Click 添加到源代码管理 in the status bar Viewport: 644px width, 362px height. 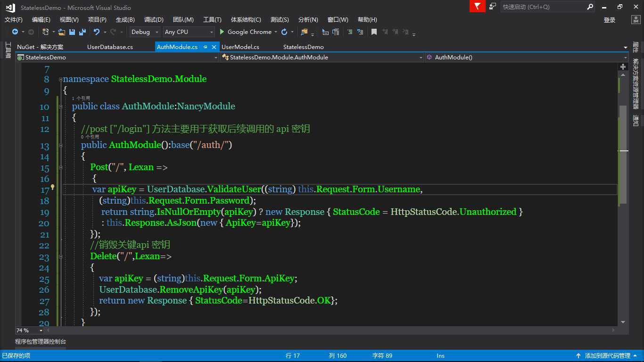(608, 356)
